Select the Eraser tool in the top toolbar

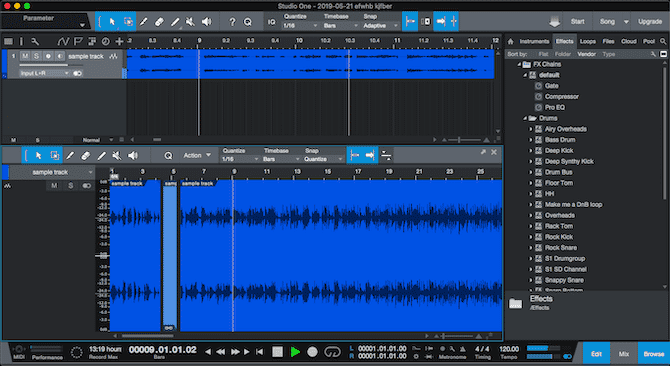click(159, 22)
